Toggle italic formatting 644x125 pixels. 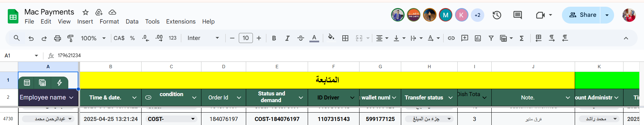tap(287, 38)
